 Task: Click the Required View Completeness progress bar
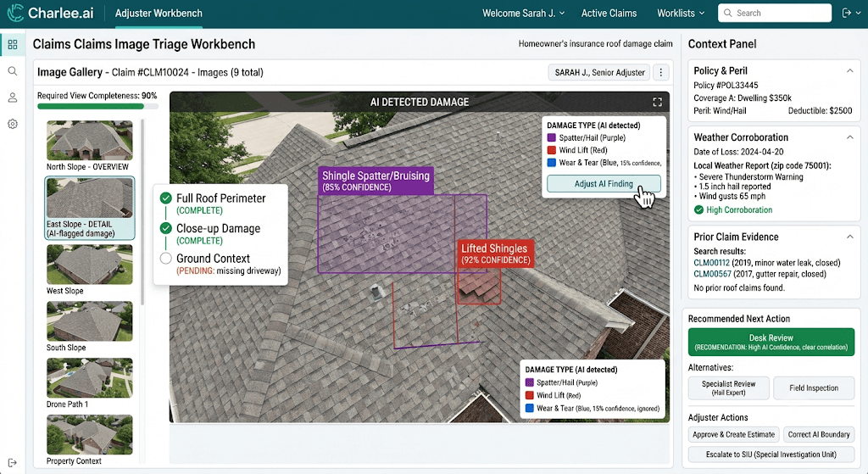(x=97, y=106)
